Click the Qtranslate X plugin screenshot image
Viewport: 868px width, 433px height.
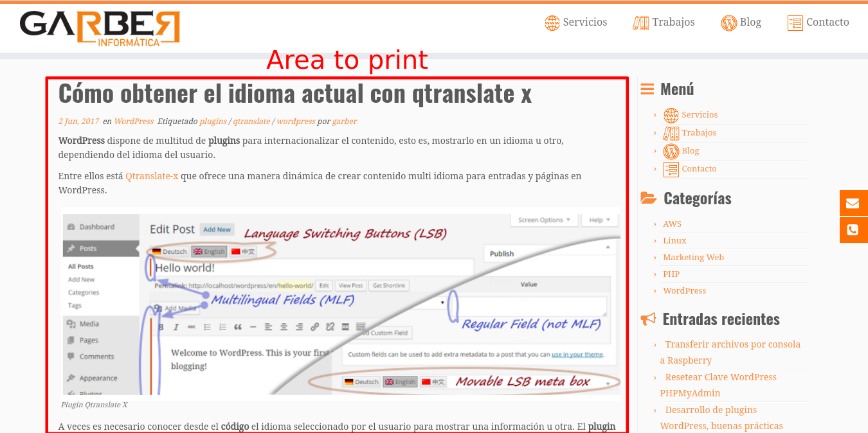(340, 303)
